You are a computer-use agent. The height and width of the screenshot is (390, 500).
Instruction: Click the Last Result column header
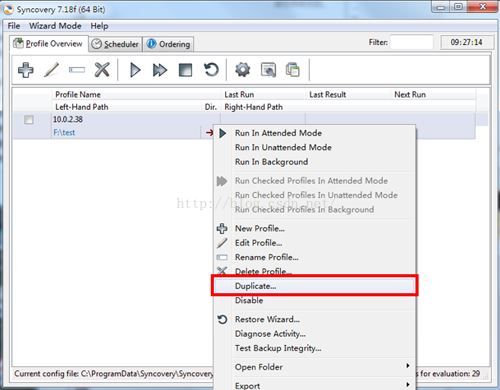pyautogui.click(x=327, y=95)
